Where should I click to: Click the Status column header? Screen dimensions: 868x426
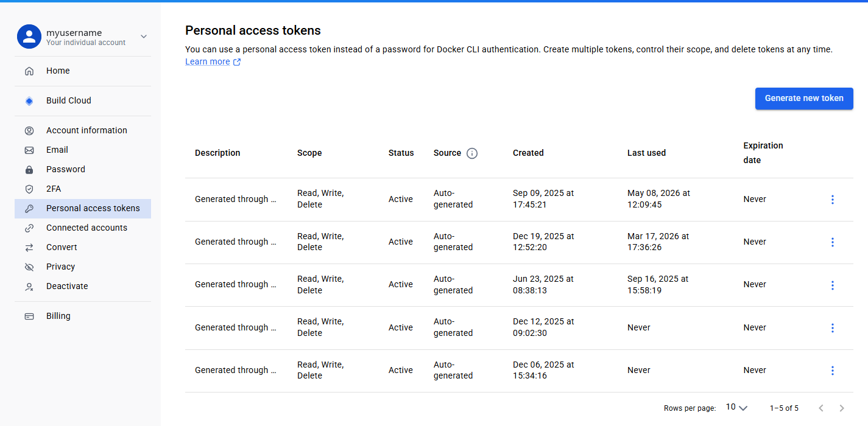point(401,153)
